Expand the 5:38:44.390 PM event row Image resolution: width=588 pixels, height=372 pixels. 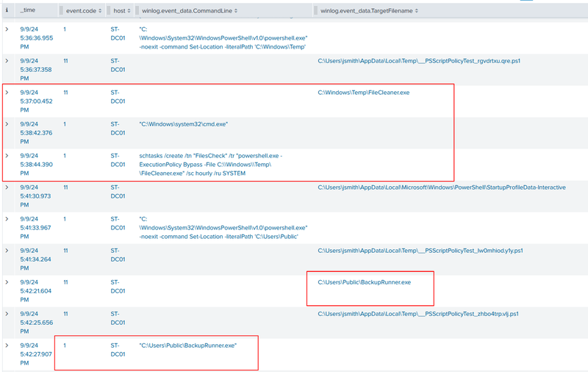[7, 155]
